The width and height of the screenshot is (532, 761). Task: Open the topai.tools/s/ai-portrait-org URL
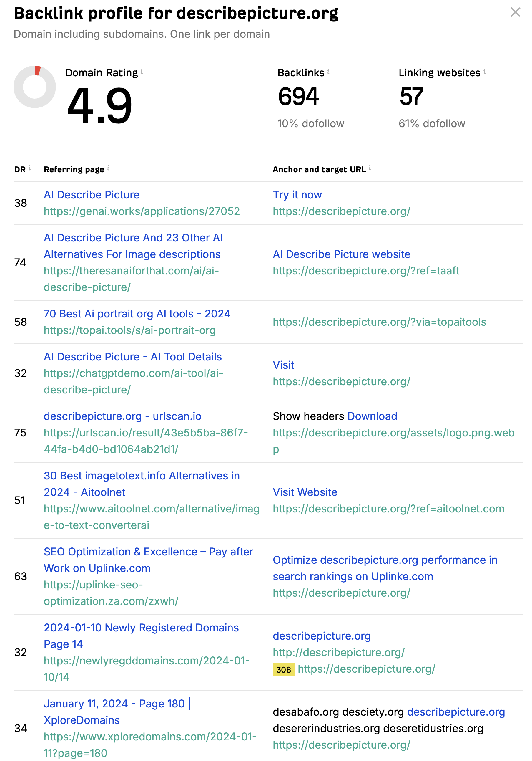(129, 330)
